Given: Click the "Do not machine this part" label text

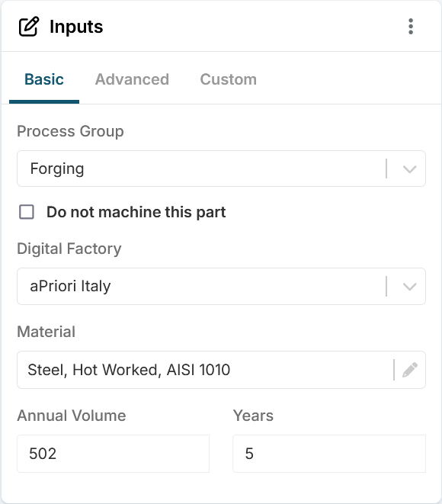Looking at the screenshot, I should tap(136, 212).
